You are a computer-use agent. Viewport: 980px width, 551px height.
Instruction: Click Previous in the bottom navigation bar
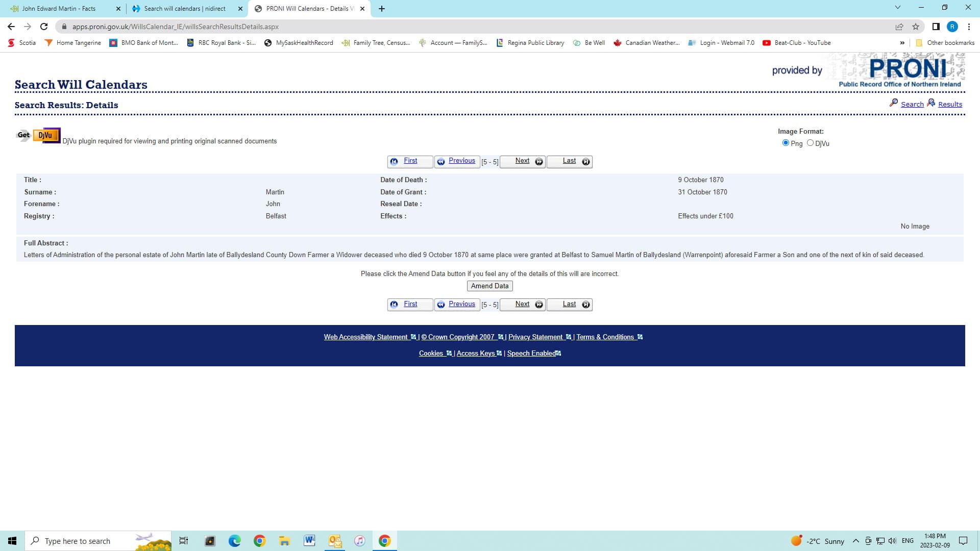coord(457,305)
